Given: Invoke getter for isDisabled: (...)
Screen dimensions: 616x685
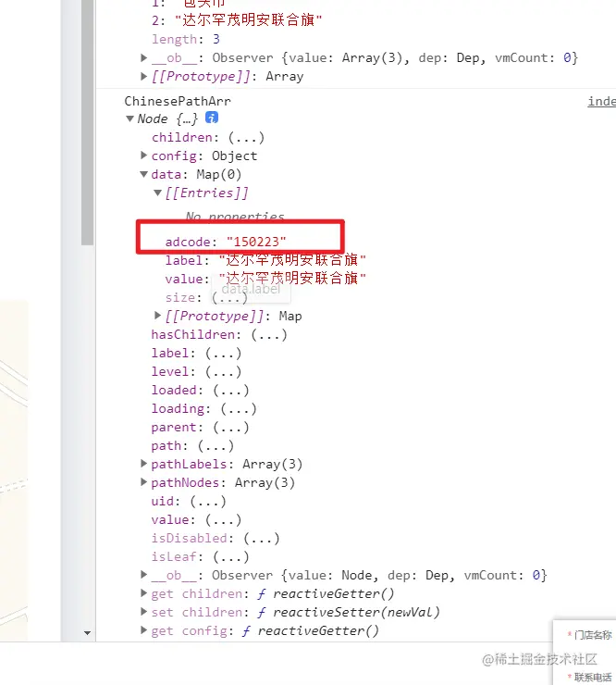Looking at the screenshot, I should tap(262, 538).
